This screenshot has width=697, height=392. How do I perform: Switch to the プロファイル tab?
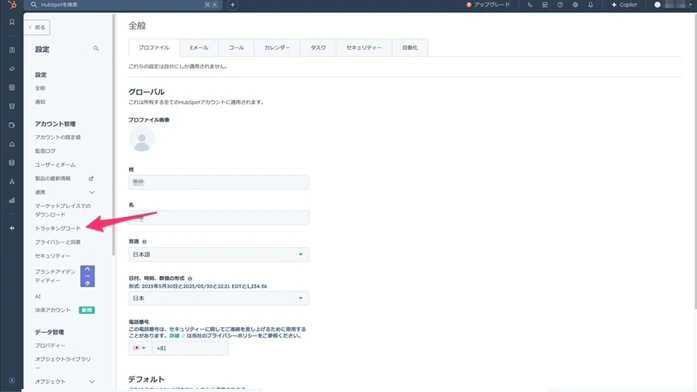tap(154, 48)
